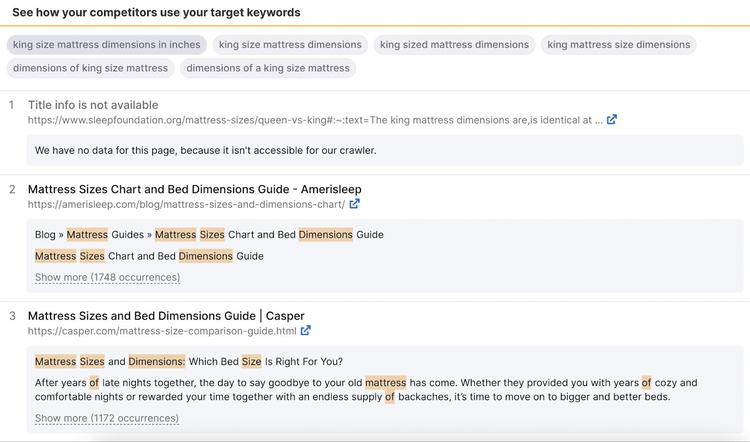Click 'Mattress Sizes Chart and Bed Dimensions Guide - Amerisleep' title
The height and width of the screenshot is (442, 750).
click(195, 189)
